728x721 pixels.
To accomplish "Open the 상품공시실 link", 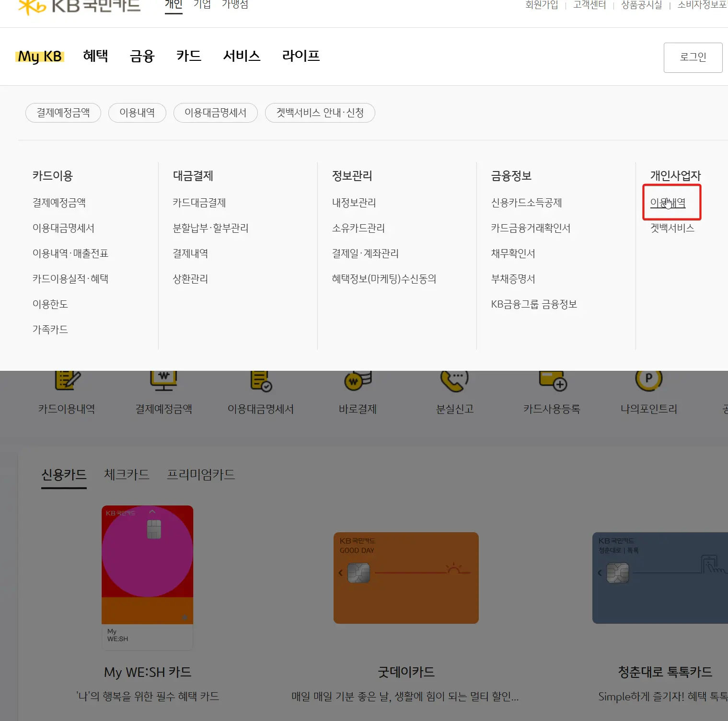I will [x=642, y=5].
